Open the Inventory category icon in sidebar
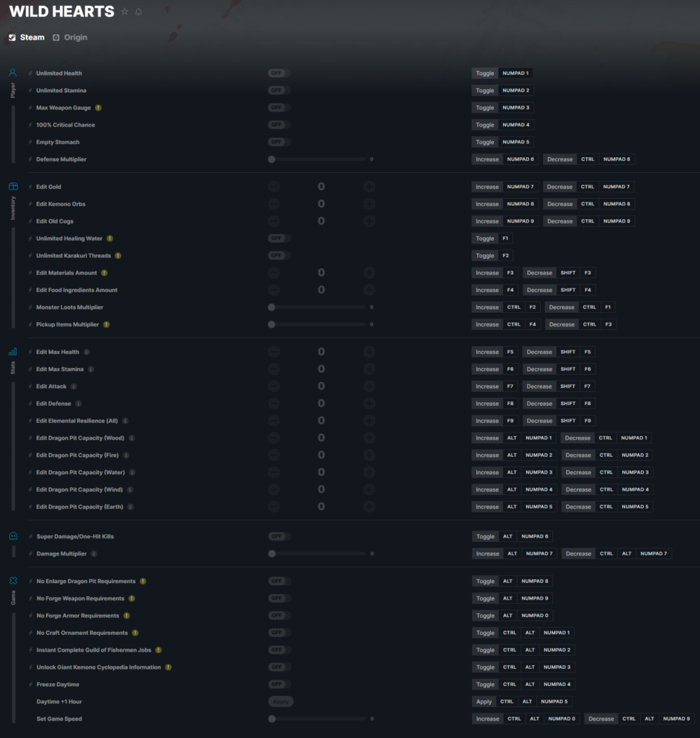The image size is (700, 738). (13, 187)
